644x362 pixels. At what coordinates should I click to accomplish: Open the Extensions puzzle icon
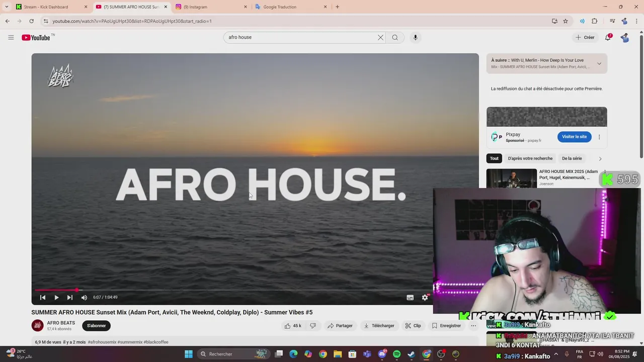(x=595, y=21)
